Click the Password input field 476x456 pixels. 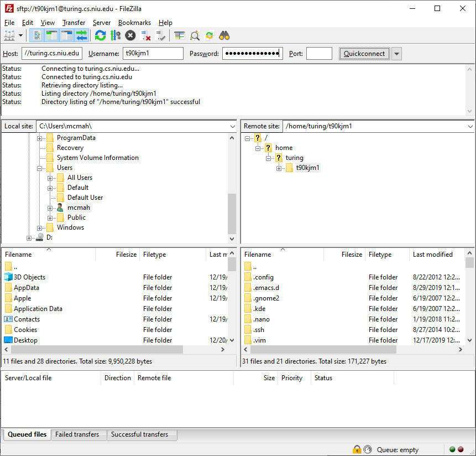(x=253, y=54)
